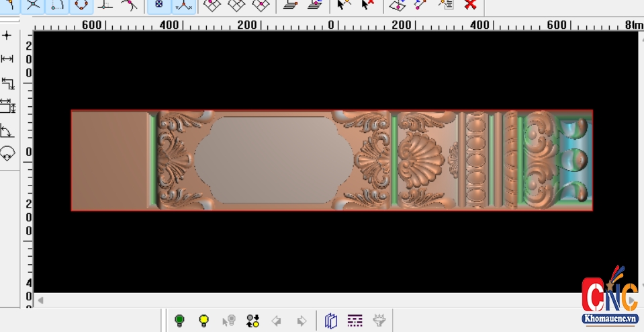Toggle intersection snap with crossed lines
Screen dimensions: 644x332
(x=33, y=5)
